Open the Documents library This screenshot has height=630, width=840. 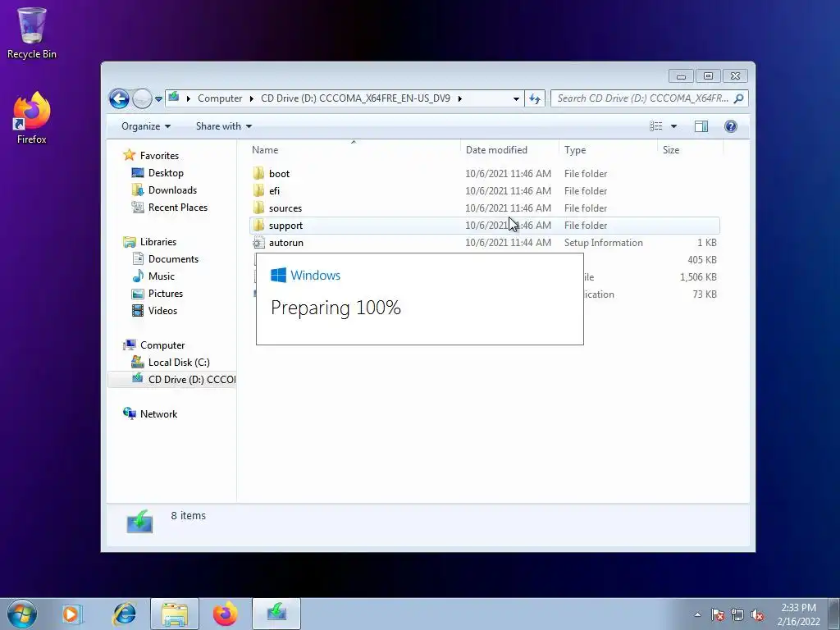tap(173, 259)
